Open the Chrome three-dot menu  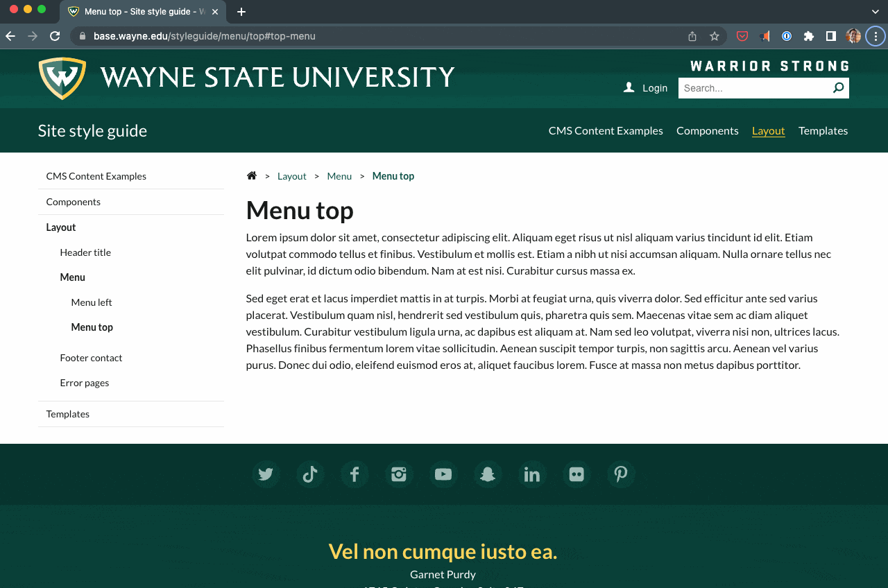875,36
